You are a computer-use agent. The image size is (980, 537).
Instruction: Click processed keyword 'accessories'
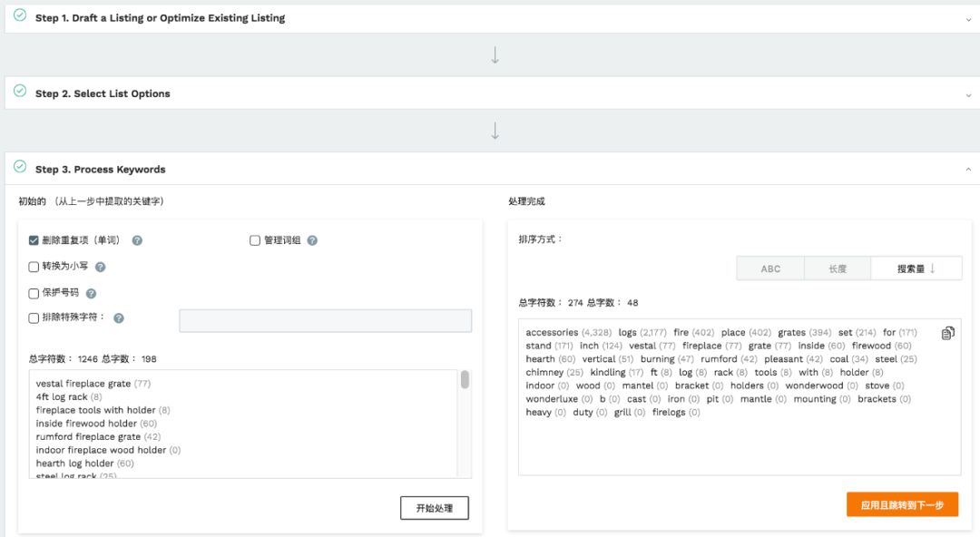point(552,333)
